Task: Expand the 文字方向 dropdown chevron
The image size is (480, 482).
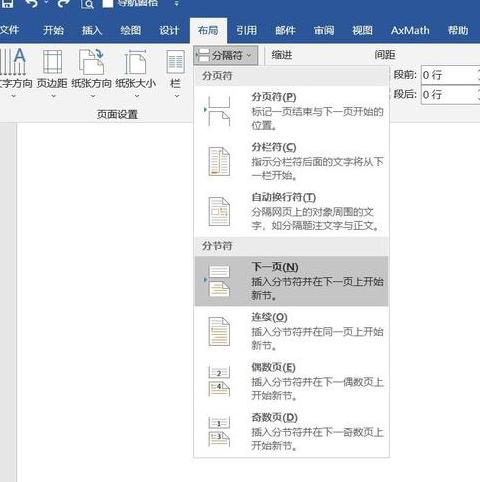Action: click(14, 96)
